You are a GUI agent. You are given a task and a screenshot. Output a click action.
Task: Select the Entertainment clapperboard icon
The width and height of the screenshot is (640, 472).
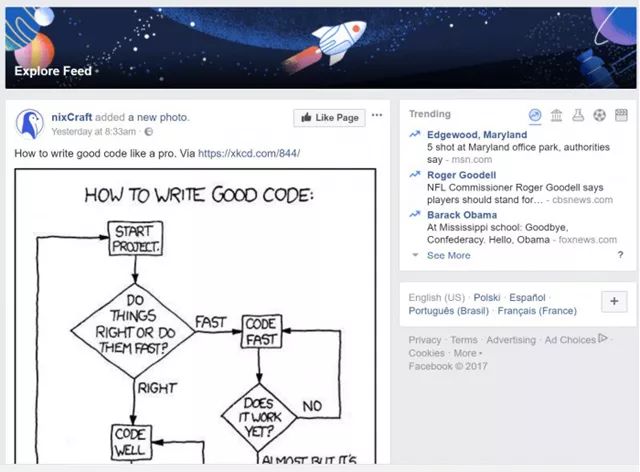pyautogui.click(x=621, y=116)
